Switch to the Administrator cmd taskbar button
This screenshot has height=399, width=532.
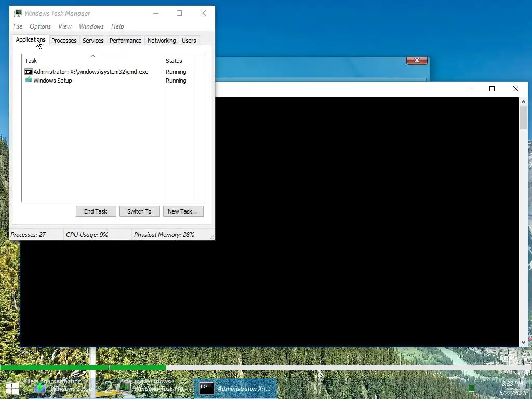pos(235,389)
